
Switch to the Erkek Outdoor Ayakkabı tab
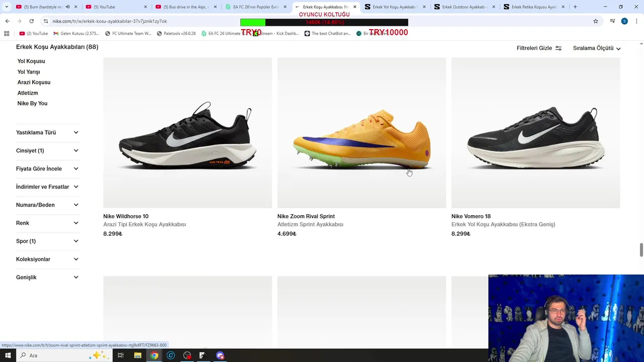tap(464, 7)
